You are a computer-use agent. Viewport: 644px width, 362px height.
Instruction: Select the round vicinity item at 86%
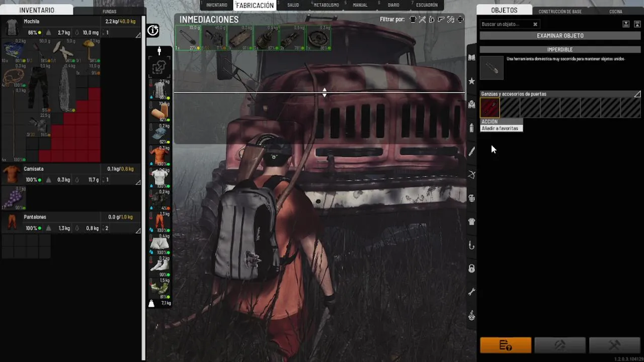coord(318,38)
